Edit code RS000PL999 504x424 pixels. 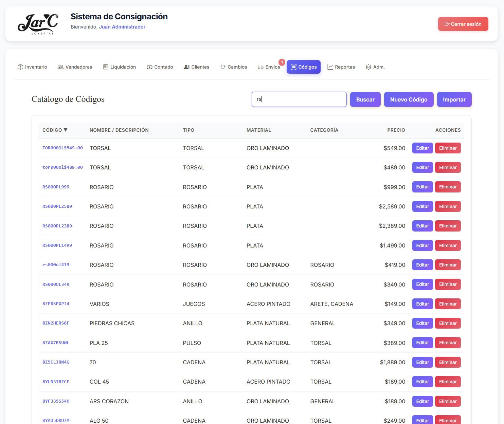pos(422,187)
